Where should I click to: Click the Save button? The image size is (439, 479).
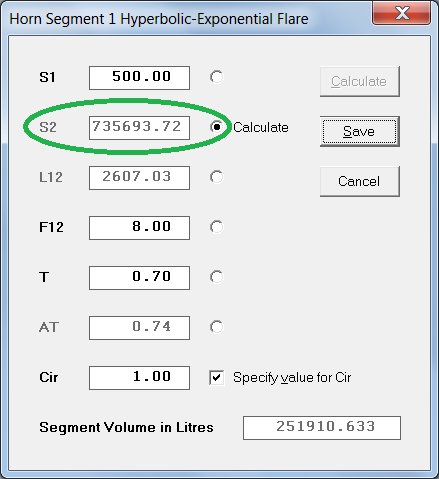360,132
